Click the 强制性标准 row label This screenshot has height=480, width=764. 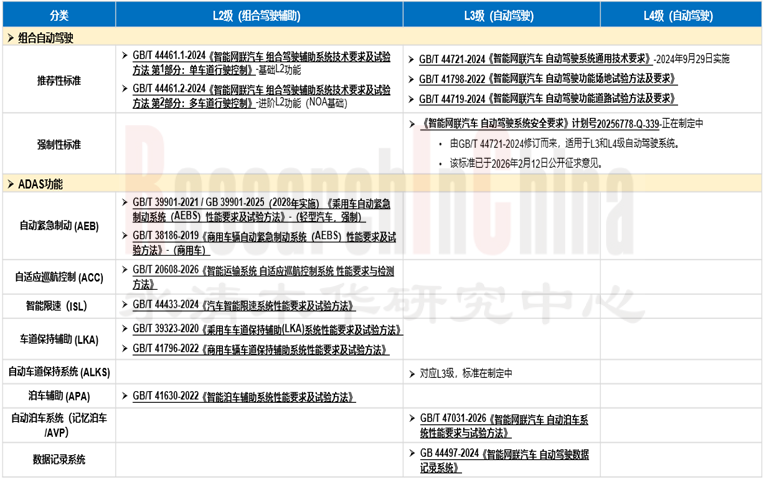tap(59, 144)
